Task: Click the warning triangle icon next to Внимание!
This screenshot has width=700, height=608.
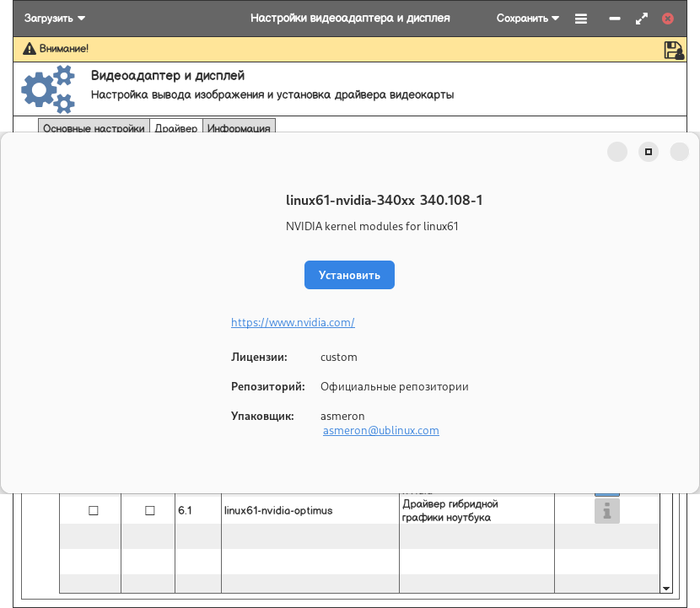Action: pos(29,49)
